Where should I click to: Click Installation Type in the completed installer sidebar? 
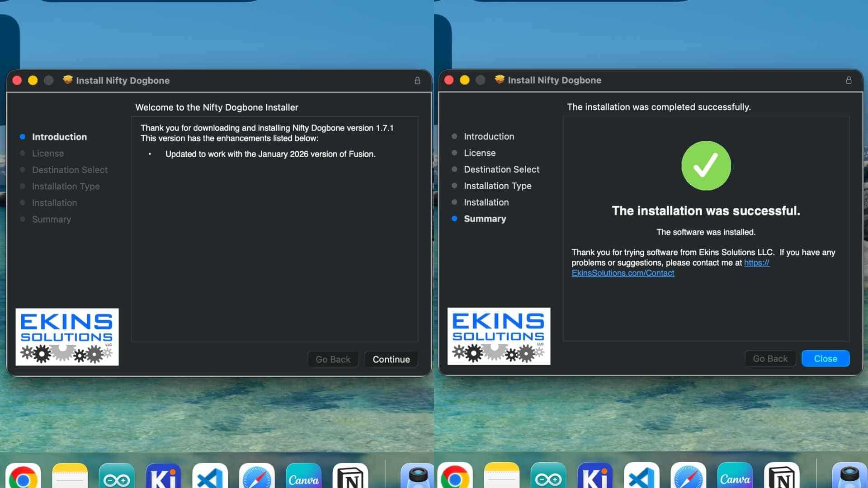tap(497, 186)
